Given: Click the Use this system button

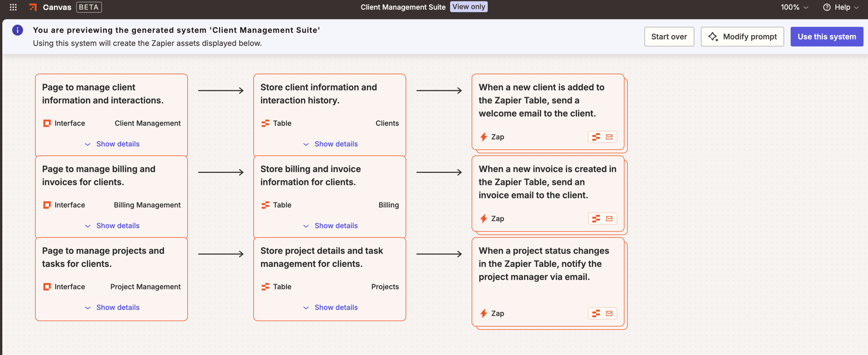Looking at the screenshot, I should [827, 37].
